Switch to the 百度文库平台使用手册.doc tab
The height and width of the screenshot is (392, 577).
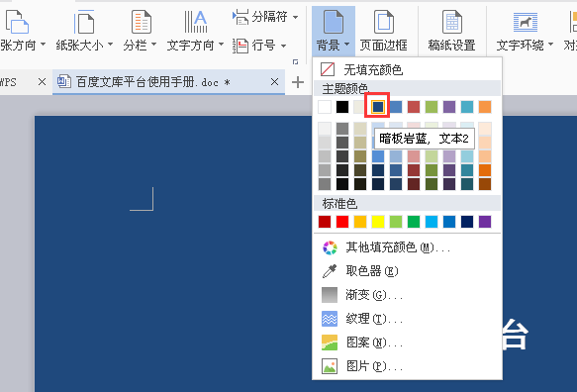tap(168, 82)
